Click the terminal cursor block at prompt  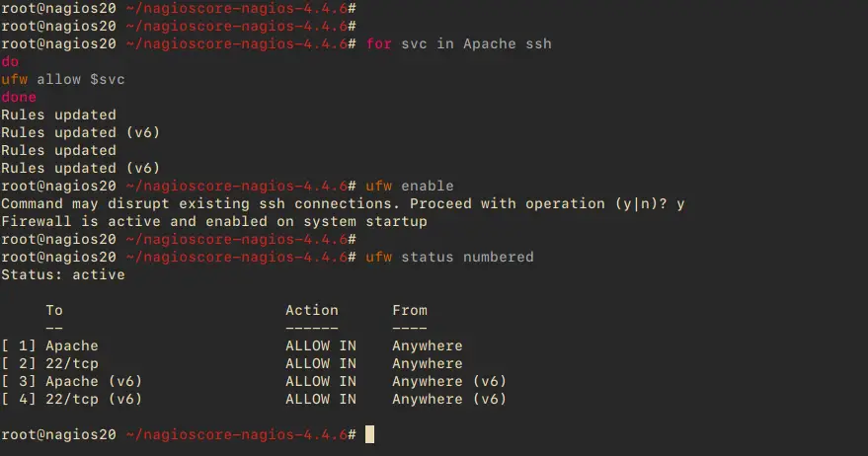[369, 434]
